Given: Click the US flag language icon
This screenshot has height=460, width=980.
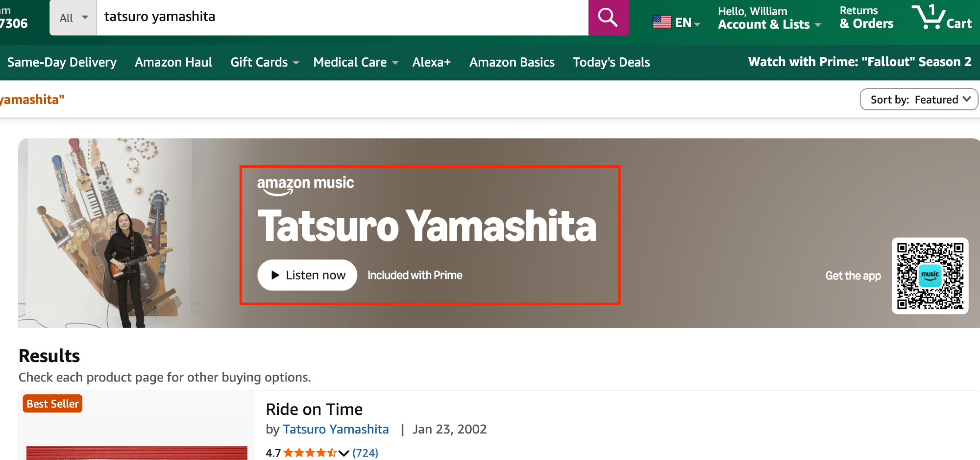Looking at the screenshot, I should pyautogui.click(x=662, y=22).
